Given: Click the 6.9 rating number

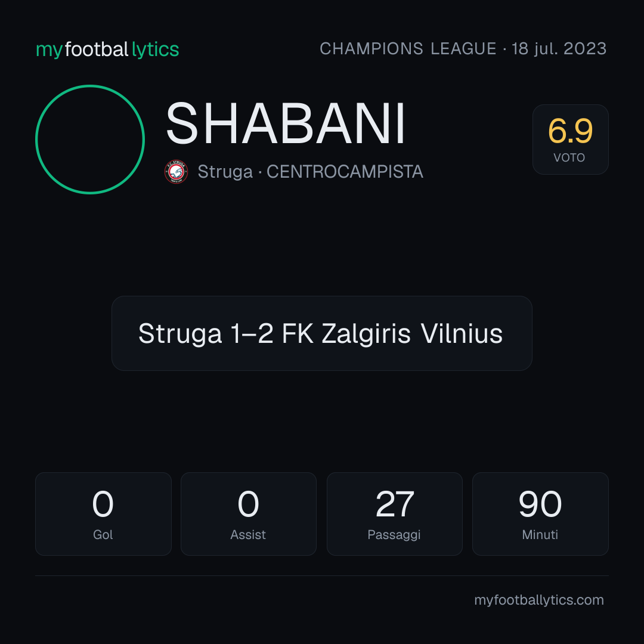Looking at the screenshot, I should pos(571,131).
